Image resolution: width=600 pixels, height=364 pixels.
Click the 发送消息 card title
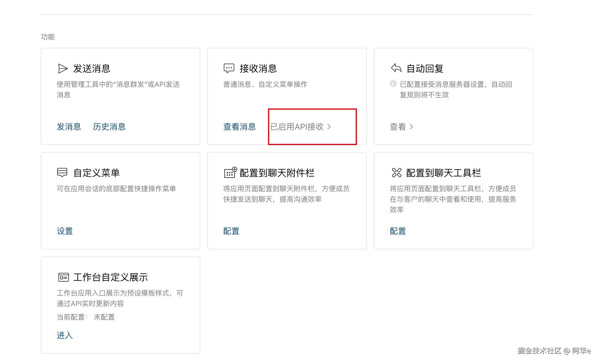tap(91, 69)
